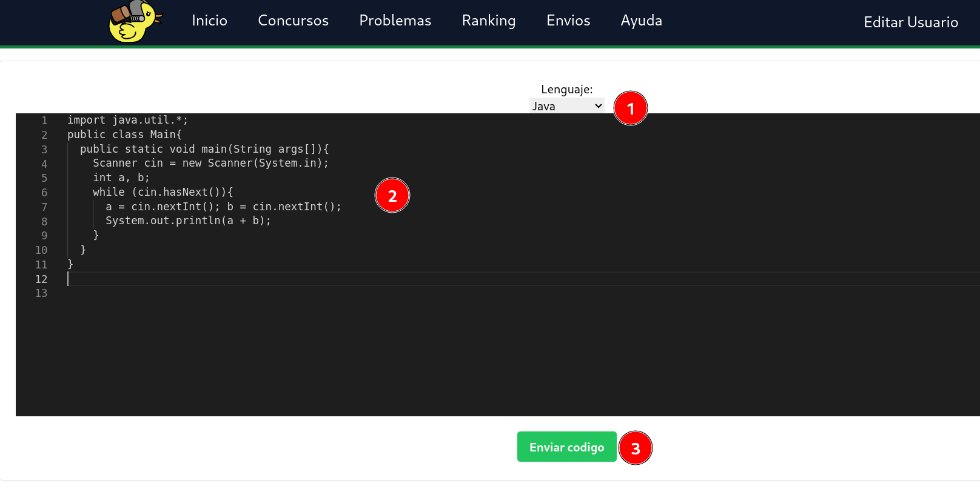
Task: Click line number 1 in gutter
Action: click(44, 121)
